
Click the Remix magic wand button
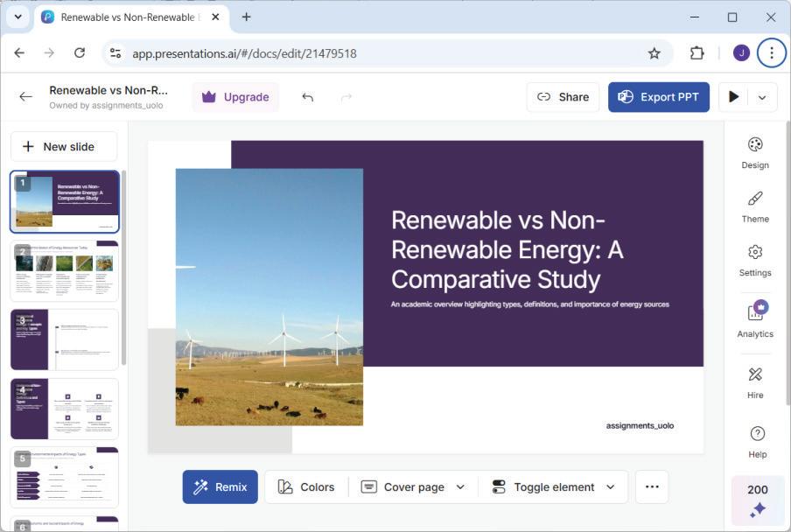point(220,487)
